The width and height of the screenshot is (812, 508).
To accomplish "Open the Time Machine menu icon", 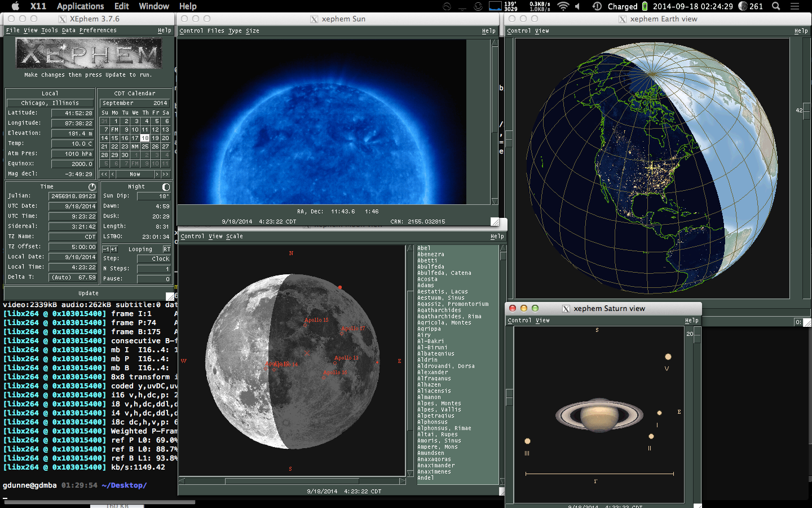I will click(x=597, y=6).
